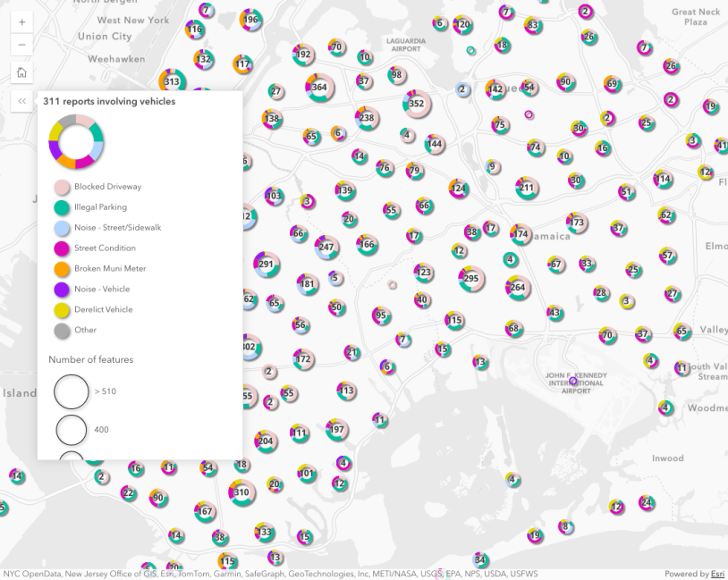Click the Illegal Parking legend color circle
This screenshot has width=728, height=580.
pyautogui.click(x=62, y=207)
